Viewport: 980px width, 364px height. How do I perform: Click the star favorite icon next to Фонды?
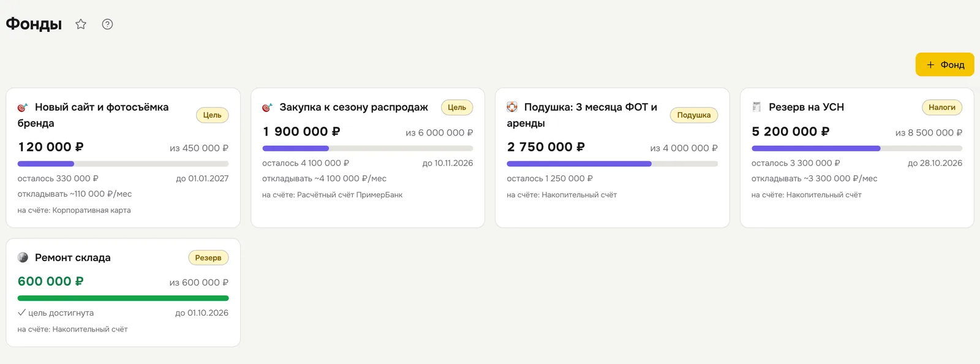(81, 24)
